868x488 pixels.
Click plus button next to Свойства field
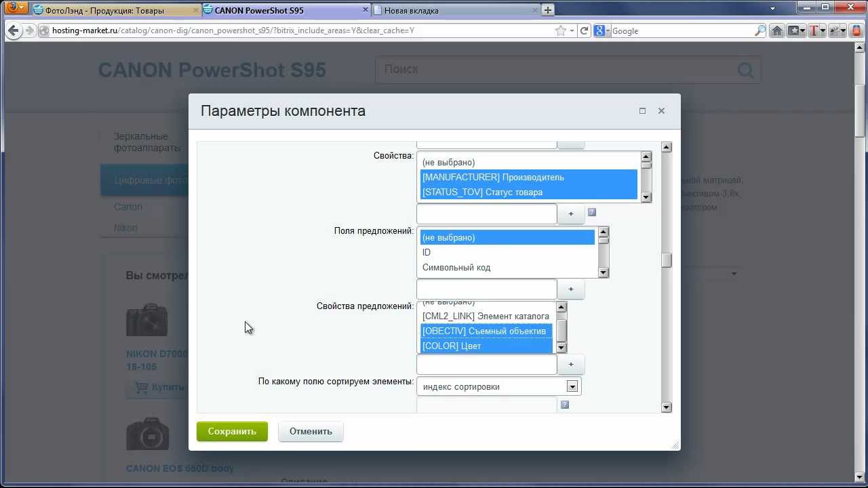click(570, 213)
